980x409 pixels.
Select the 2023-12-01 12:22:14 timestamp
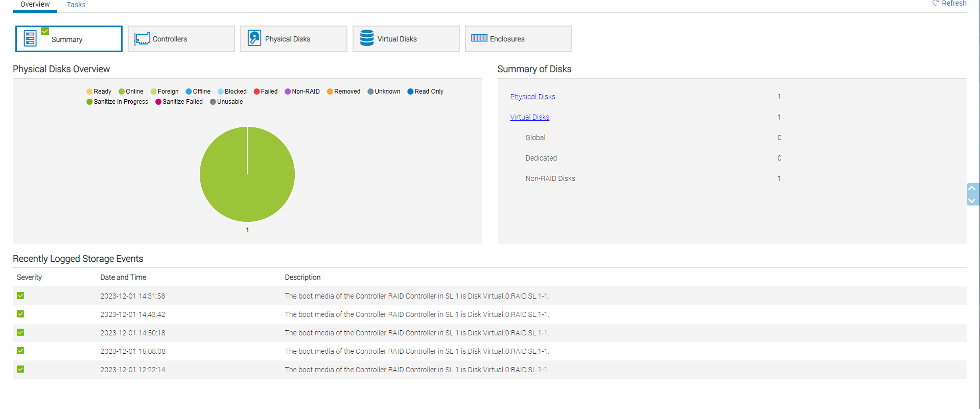coord(132,370)
